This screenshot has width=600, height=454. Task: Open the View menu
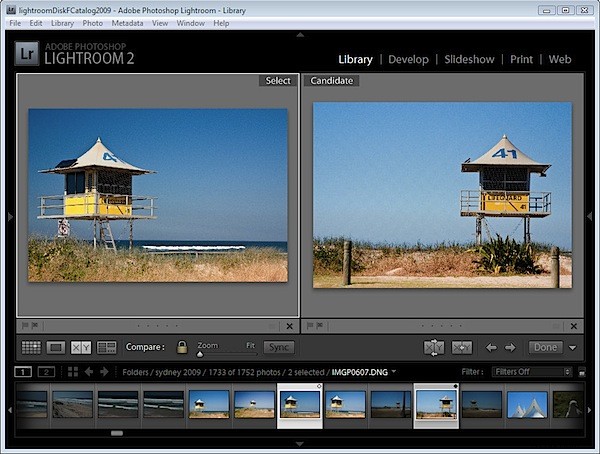tap(160, 23)
